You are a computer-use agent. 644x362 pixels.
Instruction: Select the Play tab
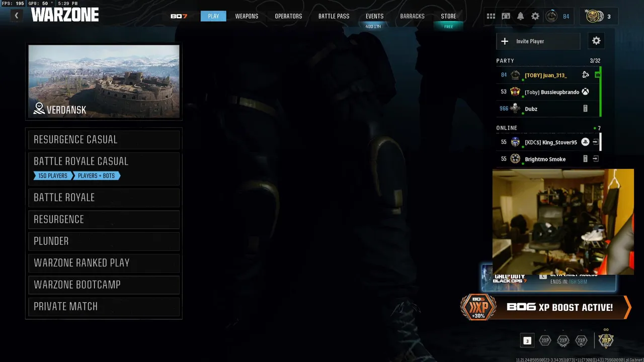(213, 16)
